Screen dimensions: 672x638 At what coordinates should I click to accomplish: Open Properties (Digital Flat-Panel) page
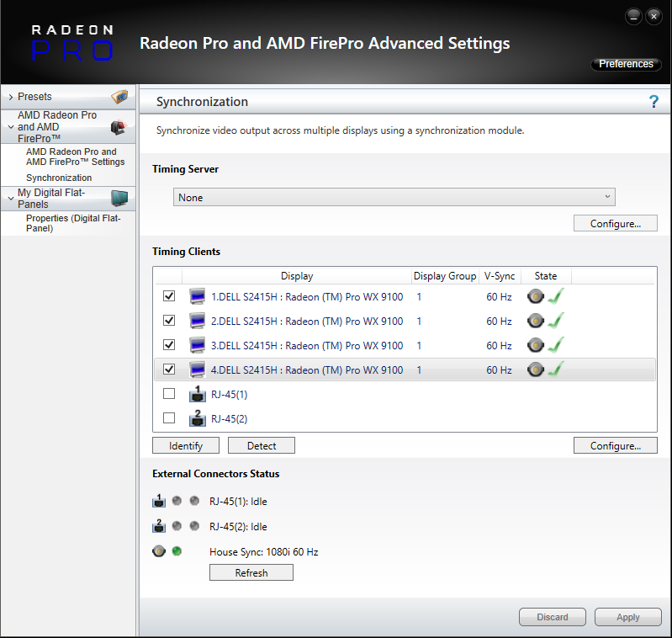click(x=73, y=223)
